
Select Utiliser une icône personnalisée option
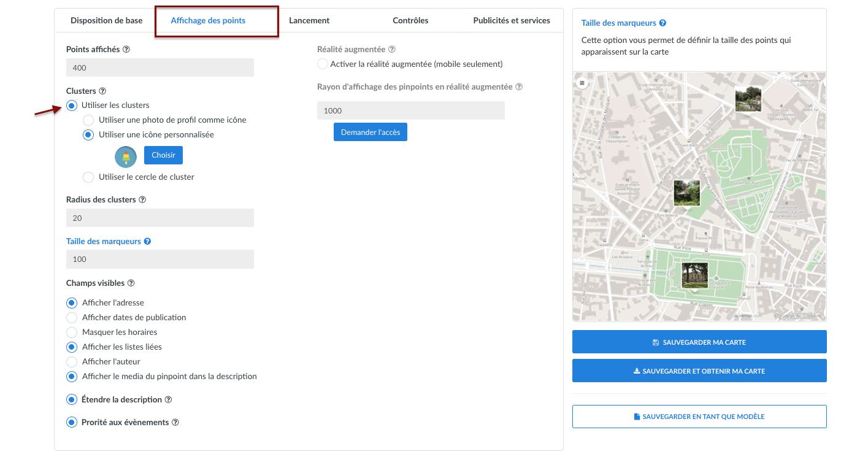pyautogui.click(x=88, y=135)
